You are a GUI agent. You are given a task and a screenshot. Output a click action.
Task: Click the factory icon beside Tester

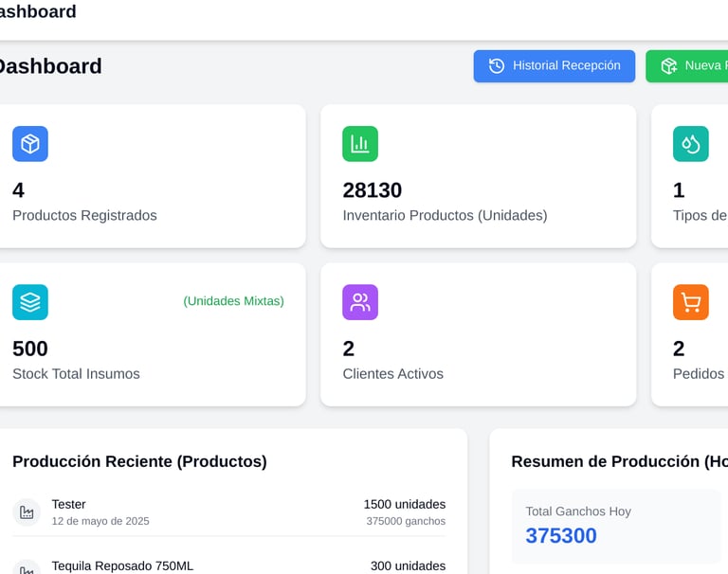tap(27, 512)
